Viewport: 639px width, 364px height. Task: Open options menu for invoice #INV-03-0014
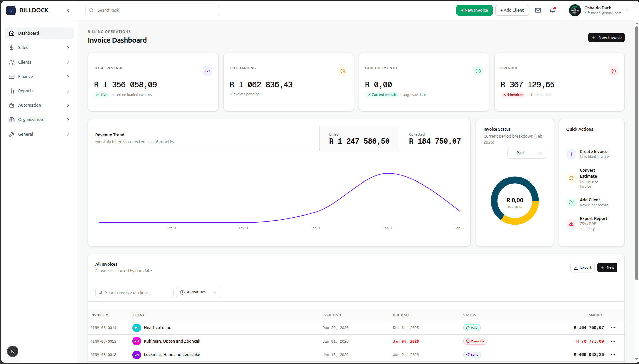point(613,328)
